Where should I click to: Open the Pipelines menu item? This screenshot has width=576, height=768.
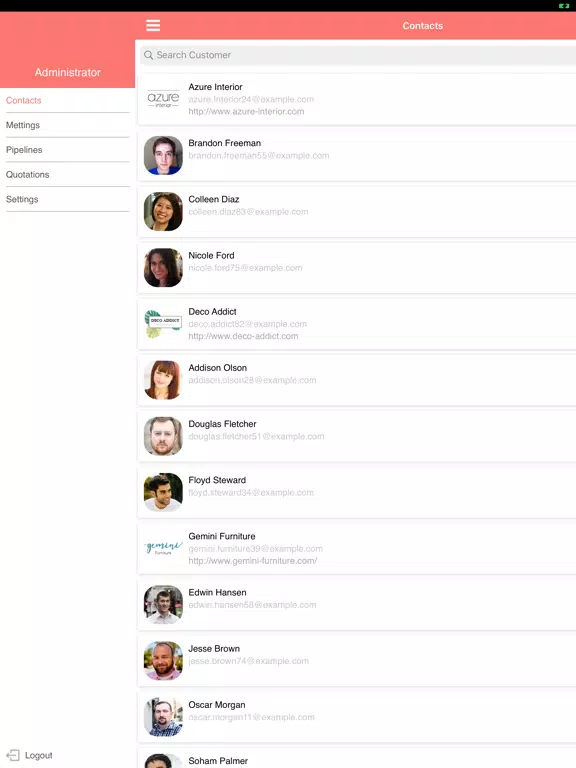pyautogui.click(x=24, y=150)
